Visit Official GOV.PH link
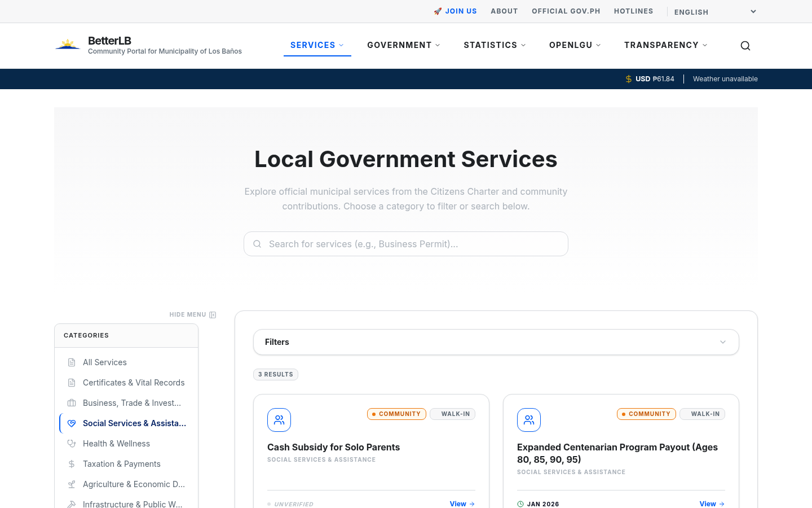The image size is (812, 508). pos(566,11)
